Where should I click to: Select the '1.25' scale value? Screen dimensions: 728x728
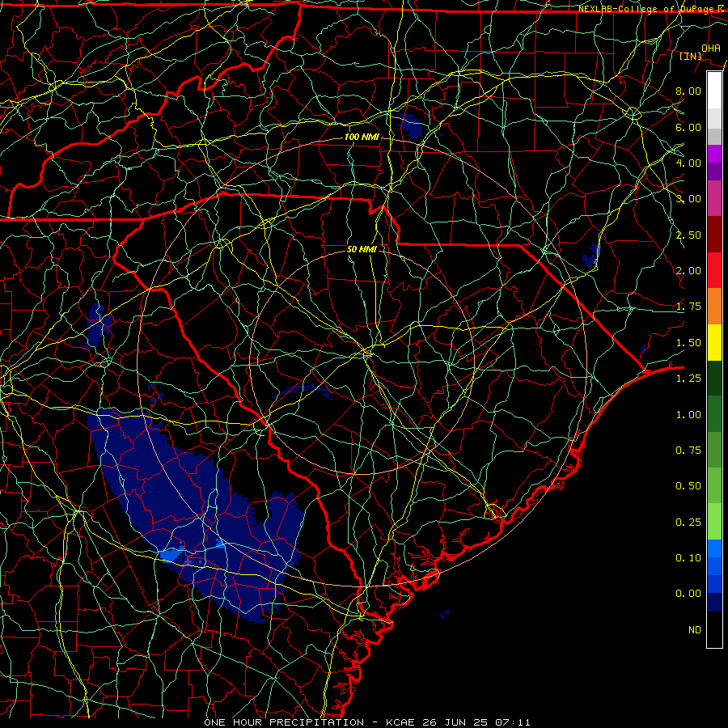point(688,379)
